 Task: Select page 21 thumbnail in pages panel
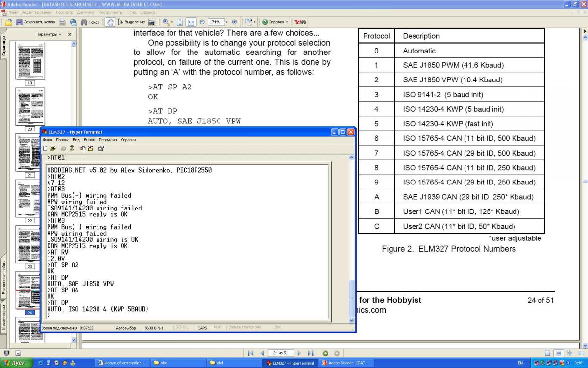tap(30, 152)
